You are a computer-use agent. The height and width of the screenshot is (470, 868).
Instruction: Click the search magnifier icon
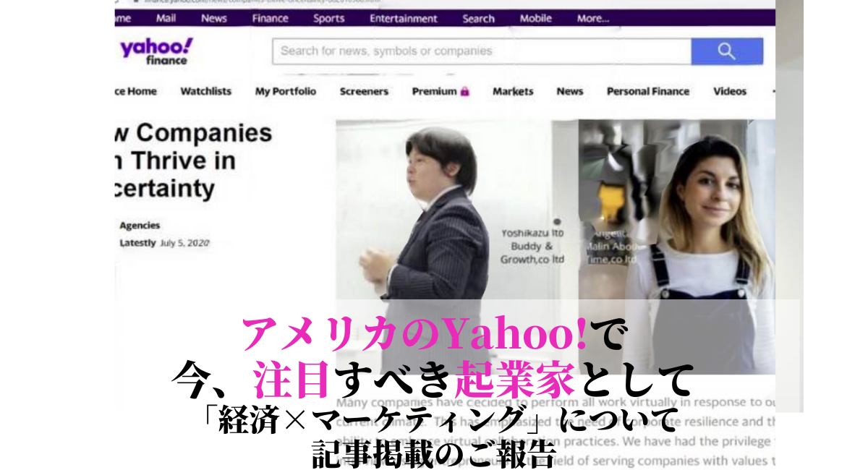click(x=726, y=51)
